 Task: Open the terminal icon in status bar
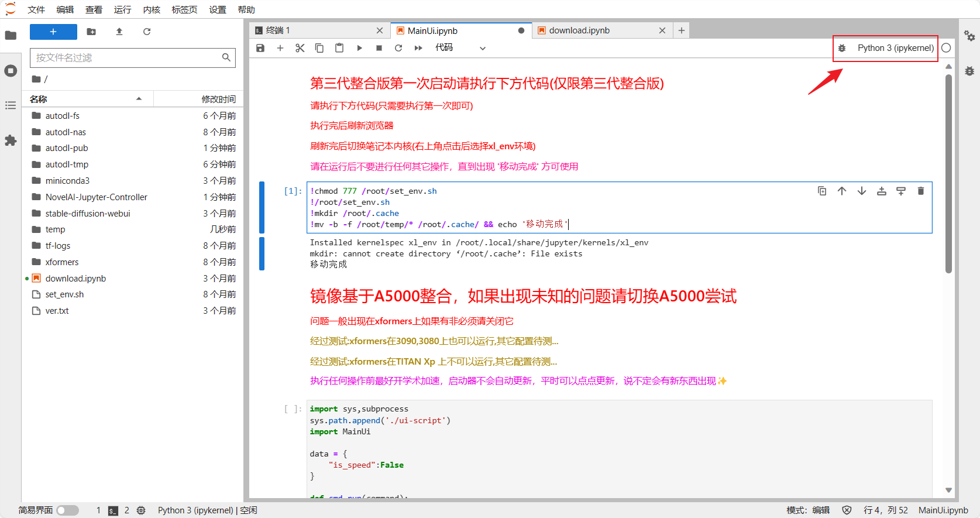[x=114, y=510]
